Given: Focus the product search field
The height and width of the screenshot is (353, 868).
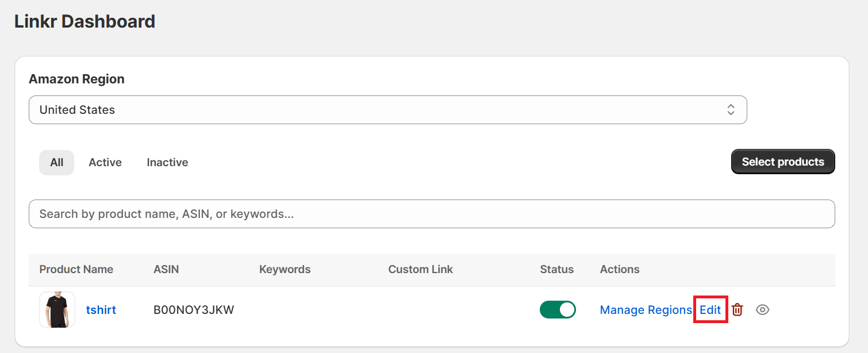Looking at the screenshot, I should click(431, 214).
